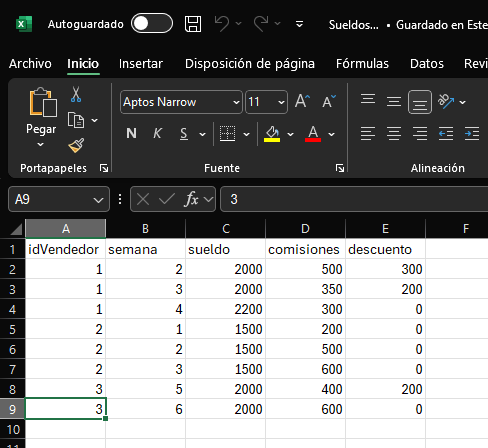The image size is (488, 448).
Task: Click the Increase indent icon
Action: click(x=472, y=134)
